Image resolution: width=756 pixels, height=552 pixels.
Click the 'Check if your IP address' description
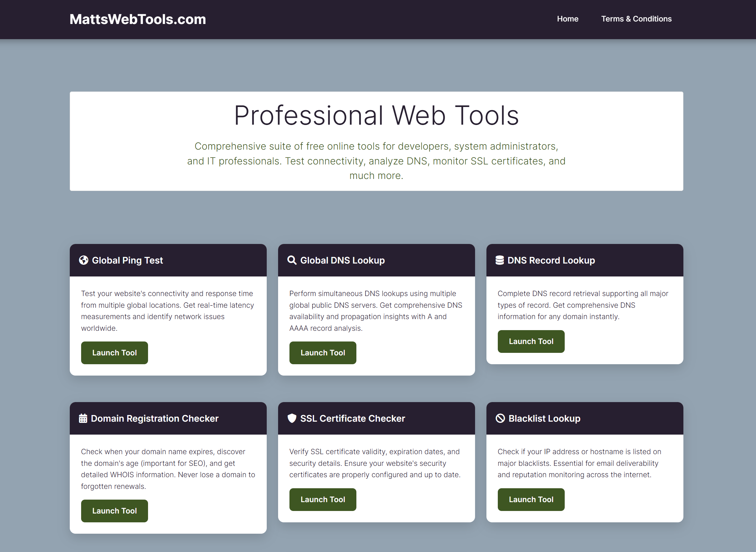(x=579, y=463)
